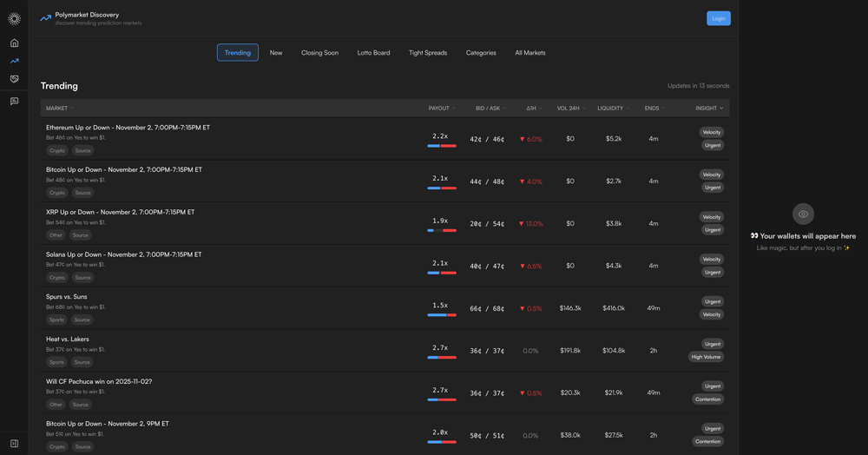
Task: Switch to the Closing Soon tab
Action: 319,53
